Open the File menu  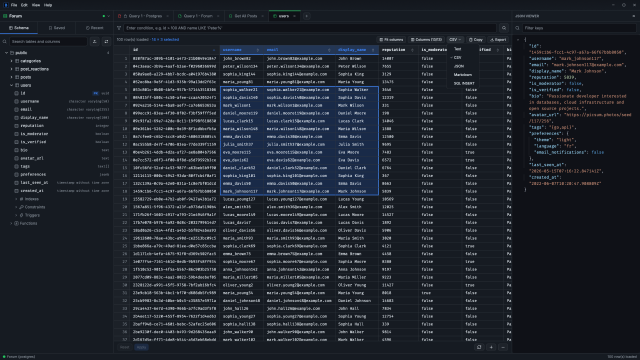[x=14, y=5]
